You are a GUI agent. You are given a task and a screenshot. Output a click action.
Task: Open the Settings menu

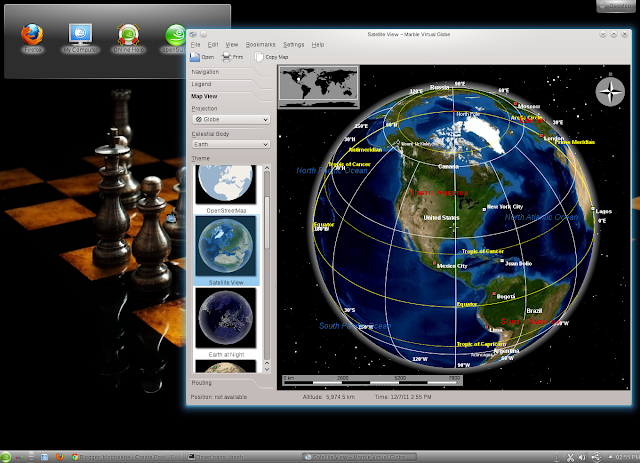pos(293,45)
